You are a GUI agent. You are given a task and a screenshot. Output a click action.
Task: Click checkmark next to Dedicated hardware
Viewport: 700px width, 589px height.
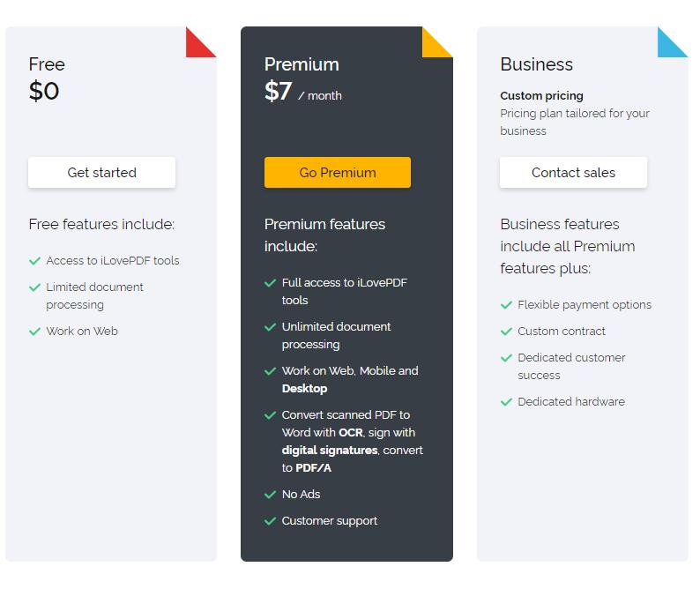[506, 402]
